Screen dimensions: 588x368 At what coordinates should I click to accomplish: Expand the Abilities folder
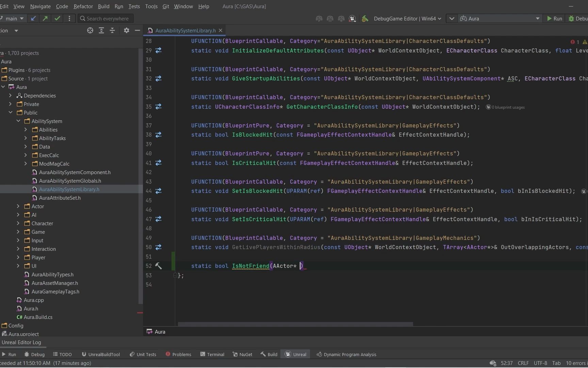pyautogui.click(x=26, y=130)
